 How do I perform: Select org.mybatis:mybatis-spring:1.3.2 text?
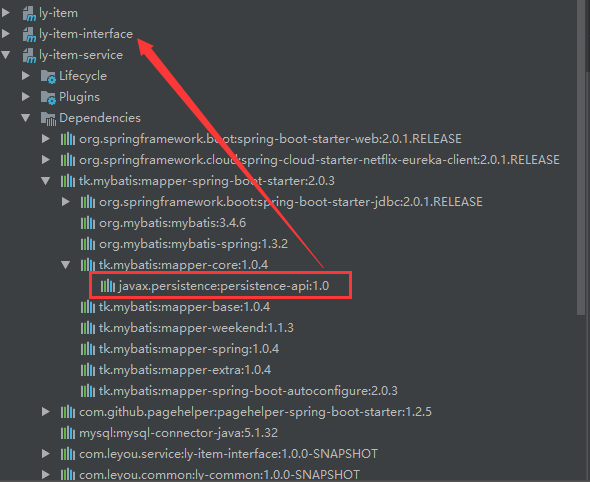click(x=193, y=244)
